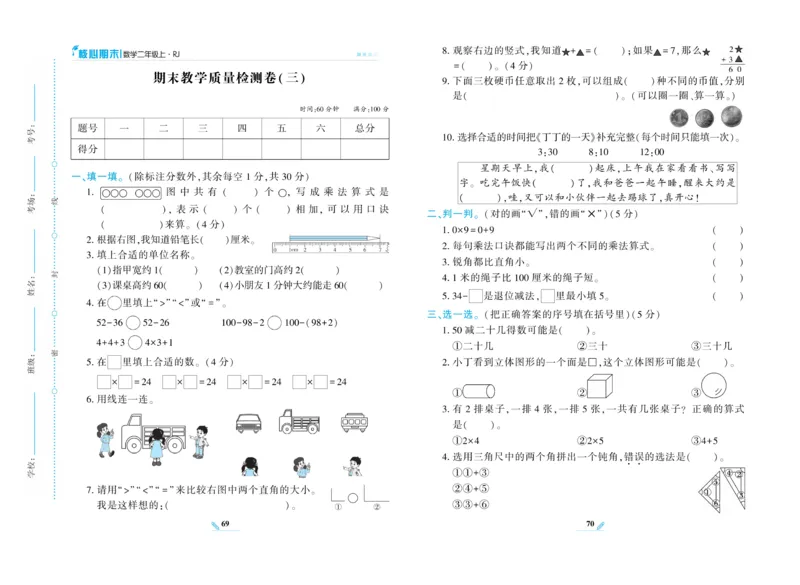
Task: Select the leftmost coin image in question 9
Action: (677, 118)
